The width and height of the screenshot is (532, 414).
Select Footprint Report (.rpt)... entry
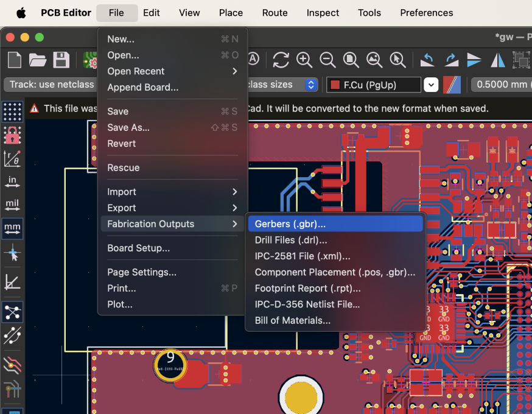pos(335,288)
